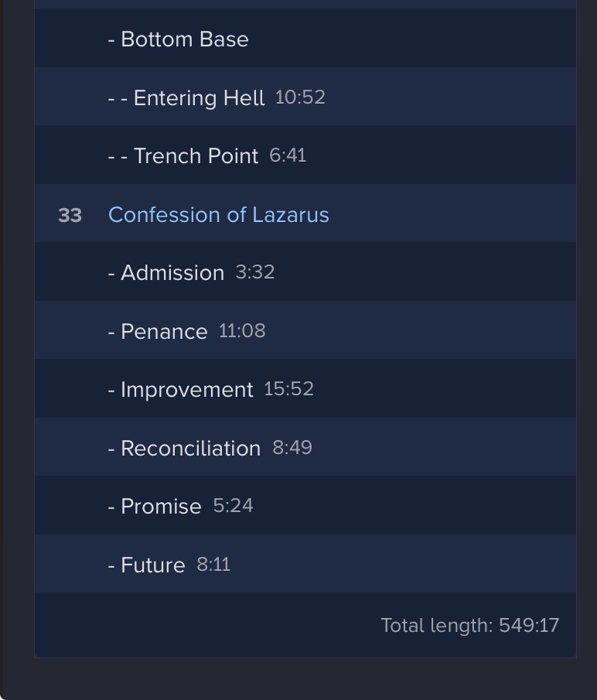597x700 pixels.
Task: Click the 10:52 duration of Entering Hell
Action: coord(300,97)
